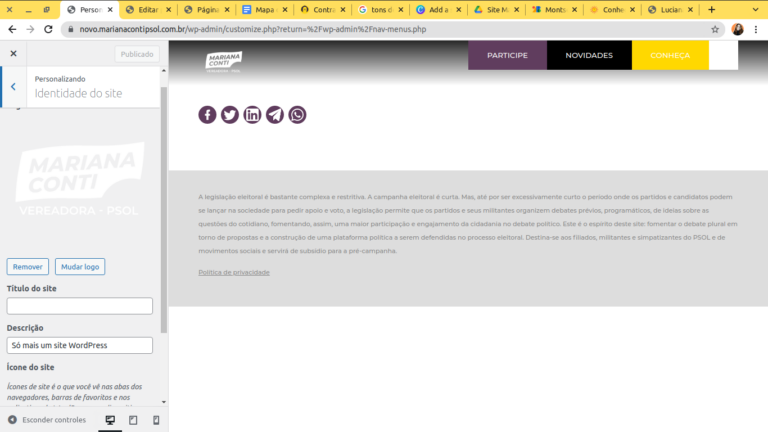Reload the current page
The height and width of the screenshot is (432, 768).
48,29
